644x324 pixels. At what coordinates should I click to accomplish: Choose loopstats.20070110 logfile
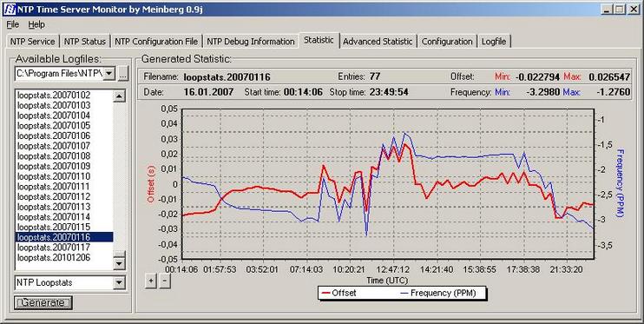click(x=64, y=176)
